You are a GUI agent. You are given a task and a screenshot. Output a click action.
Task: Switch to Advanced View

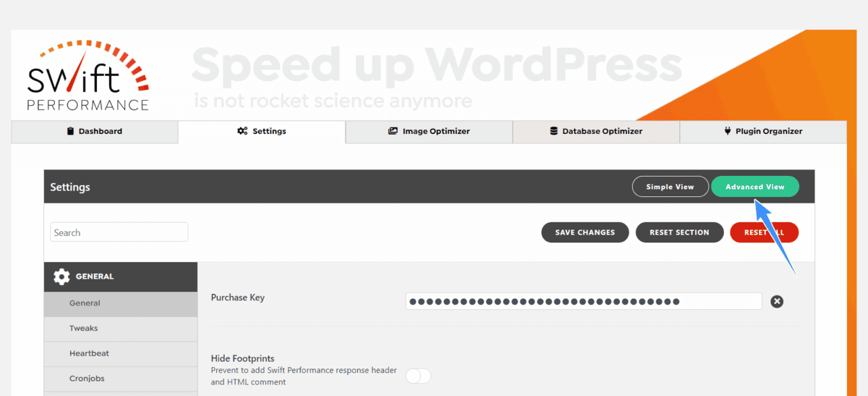tap(755, 187)
